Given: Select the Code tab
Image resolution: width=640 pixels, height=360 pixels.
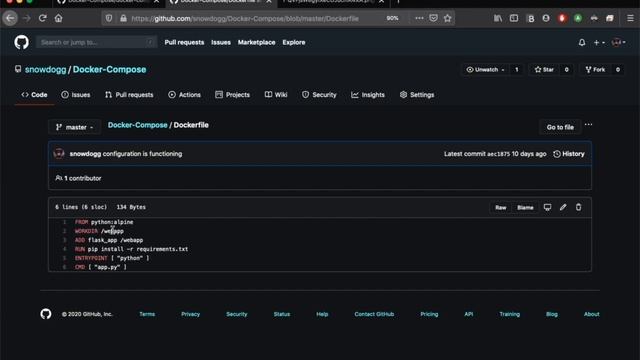Looking at the screenshot, I should click(34, 95).
